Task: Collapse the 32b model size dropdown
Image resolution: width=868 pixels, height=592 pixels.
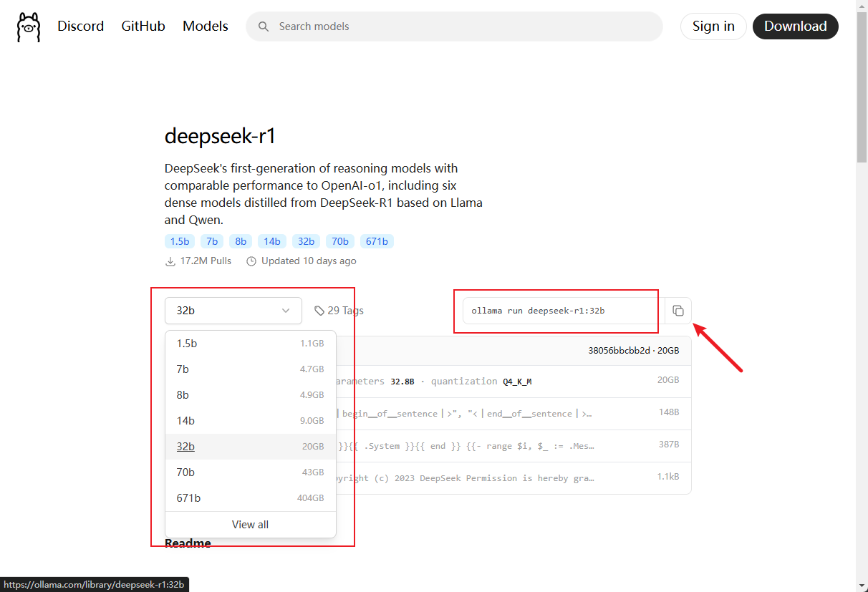Action: tap(233, 311)
